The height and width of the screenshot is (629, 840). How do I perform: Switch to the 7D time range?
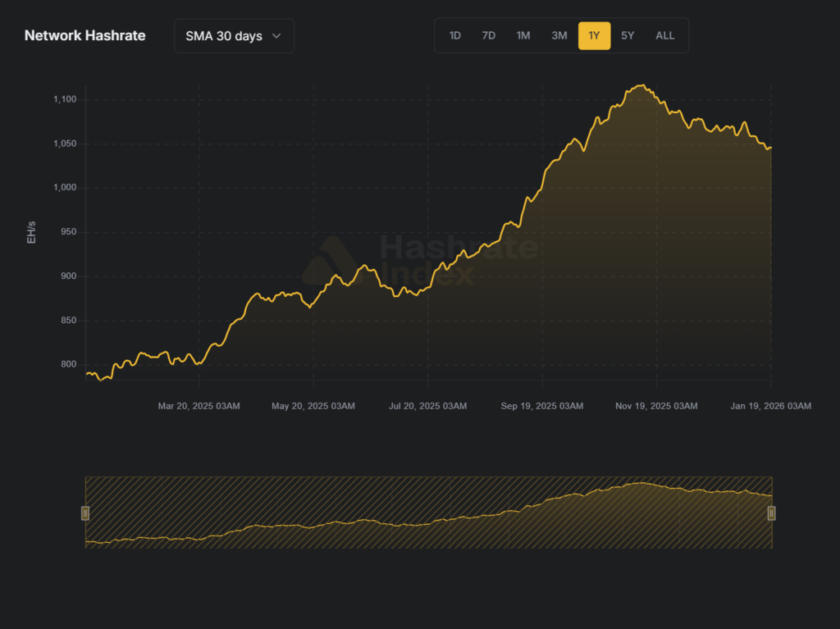489,36
